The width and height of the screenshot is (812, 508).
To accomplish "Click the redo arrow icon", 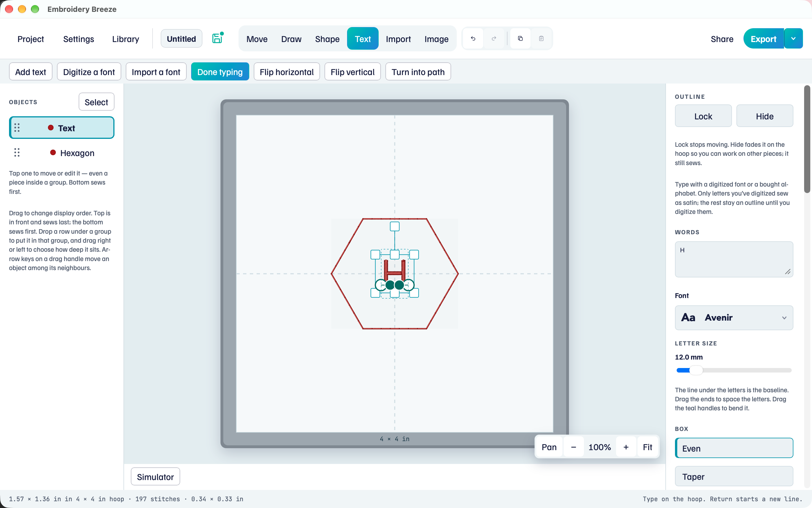I will [494, 39].
